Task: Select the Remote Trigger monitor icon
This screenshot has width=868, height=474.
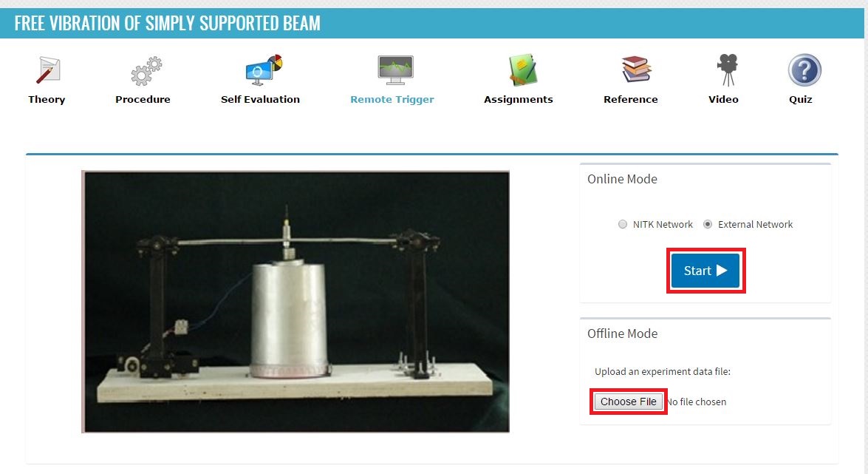Action: click(x=395, y=70)
